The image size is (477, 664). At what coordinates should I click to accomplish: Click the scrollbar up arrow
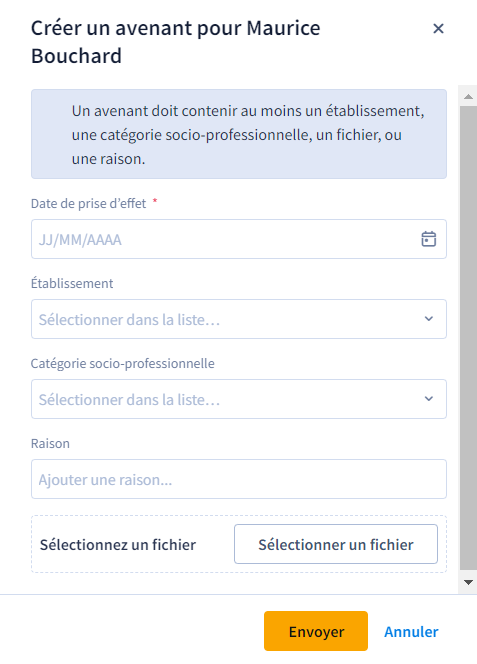click(468, 97)
